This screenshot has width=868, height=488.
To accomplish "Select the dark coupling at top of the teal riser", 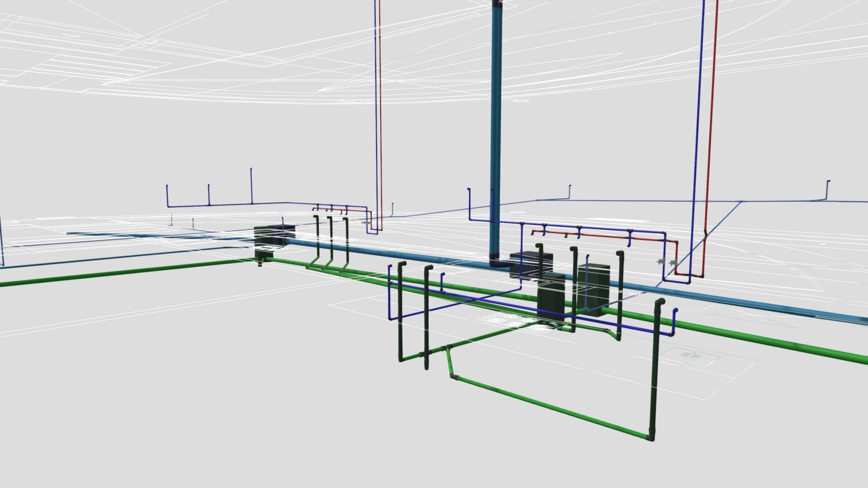I will tap(497, 3).
